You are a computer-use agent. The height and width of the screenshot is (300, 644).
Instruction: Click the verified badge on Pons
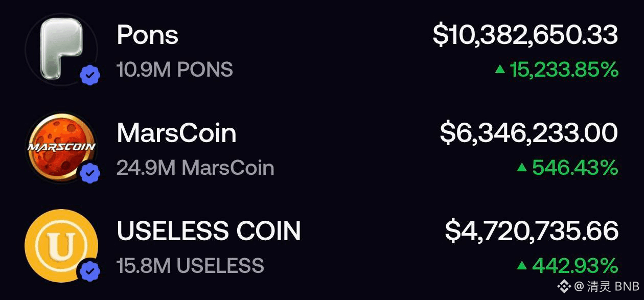(90, 76)
